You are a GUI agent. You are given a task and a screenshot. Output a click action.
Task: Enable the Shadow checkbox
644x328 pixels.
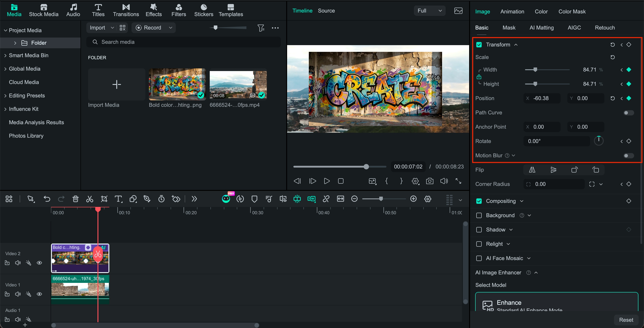coord(479,229)
